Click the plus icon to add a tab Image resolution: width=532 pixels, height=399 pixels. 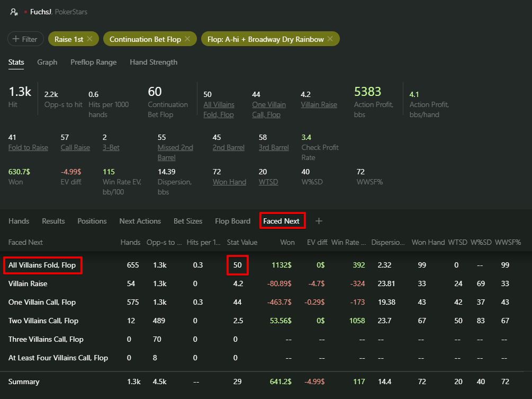(x=319, y=221)
